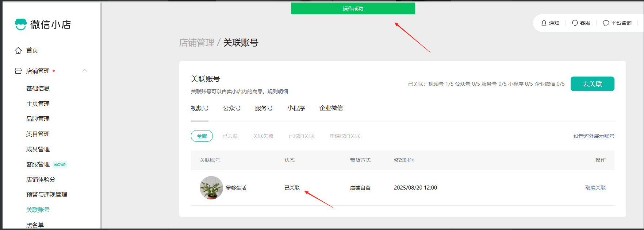Open 设置对外展示账号 link
The height and width of the screenshot is (230, 644).
pos(594,136)
